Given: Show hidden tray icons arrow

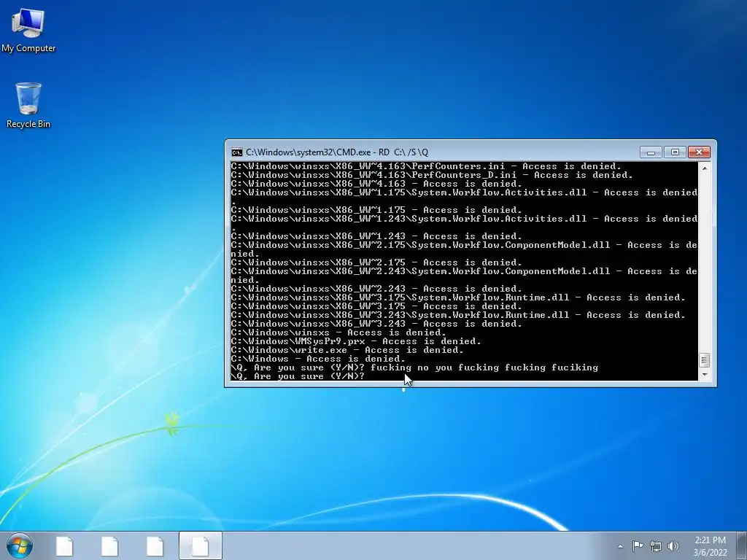Looking at the screenshot, I should 620,546.
